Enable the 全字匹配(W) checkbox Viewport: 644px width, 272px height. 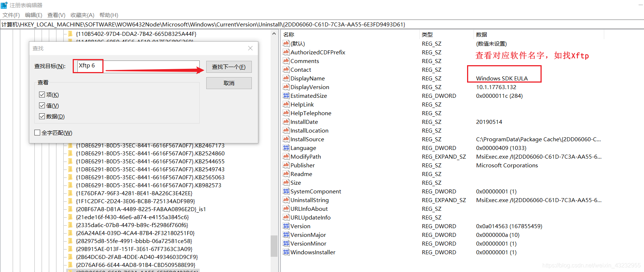point(37,133)
